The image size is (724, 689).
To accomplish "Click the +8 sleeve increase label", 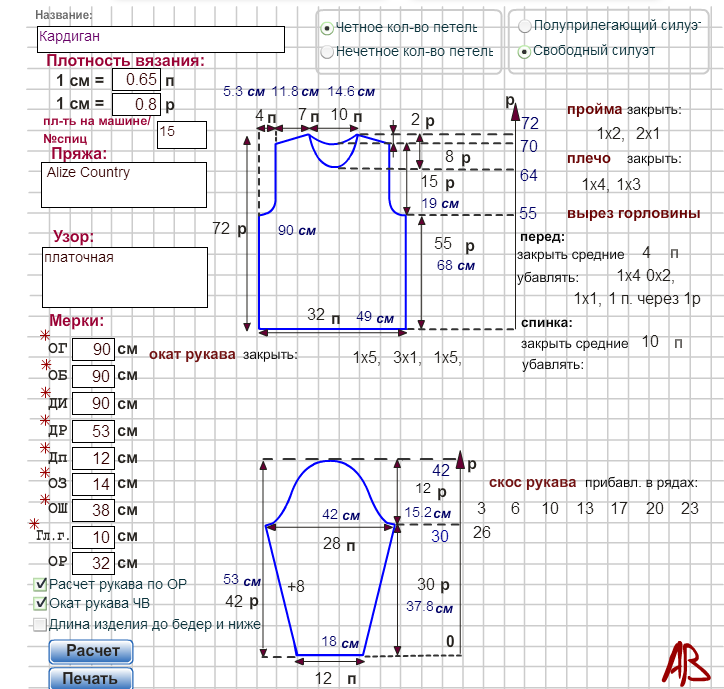I will pos(296,586).
